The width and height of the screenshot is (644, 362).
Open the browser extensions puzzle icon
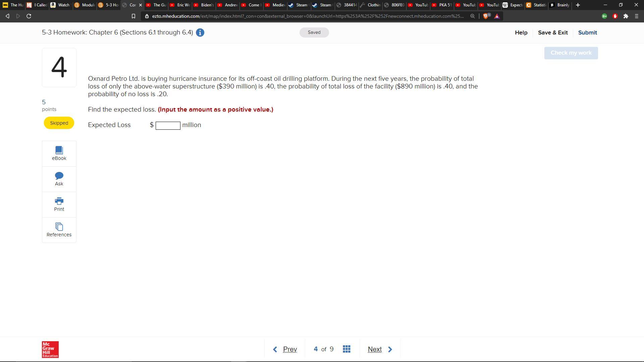(x=626, y=16)
